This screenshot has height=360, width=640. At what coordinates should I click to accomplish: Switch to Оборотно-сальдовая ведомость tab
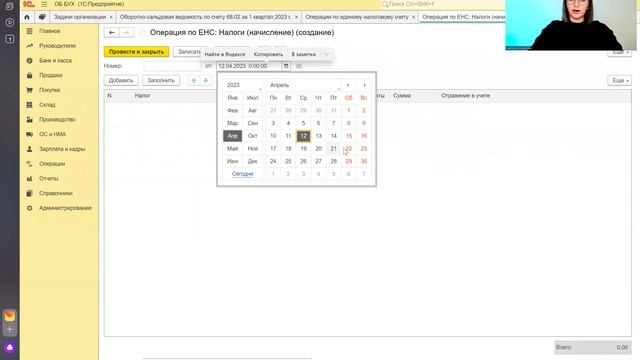[x=205, y=17]
